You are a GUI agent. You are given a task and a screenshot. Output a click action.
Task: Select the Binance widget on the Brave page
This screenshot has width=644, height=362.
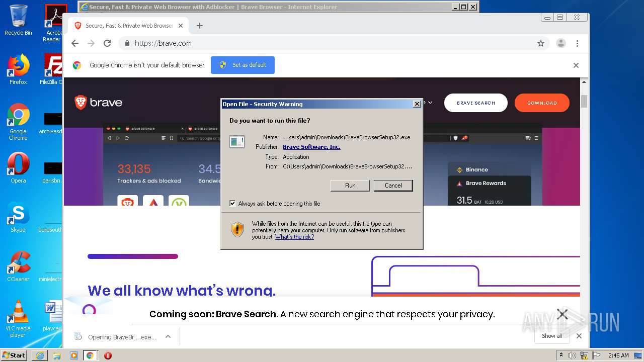point(489,169)
